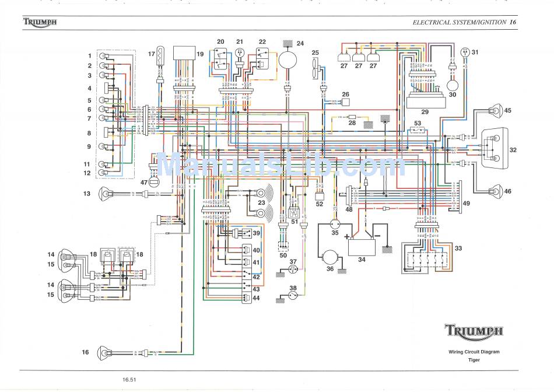Screen dimensions: 554x392
Task: Select the dashed relay box numbered 20
Action: coord(219,59)
